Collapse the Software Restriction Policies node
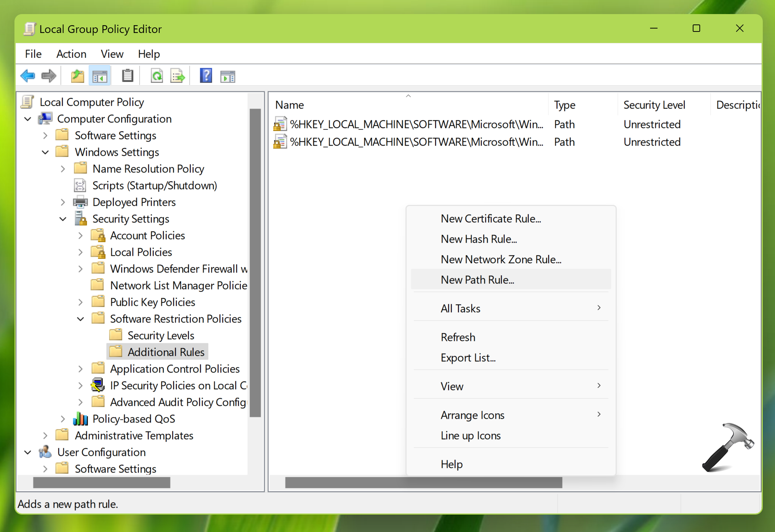The image size is (775, 532). coord(80,319)
